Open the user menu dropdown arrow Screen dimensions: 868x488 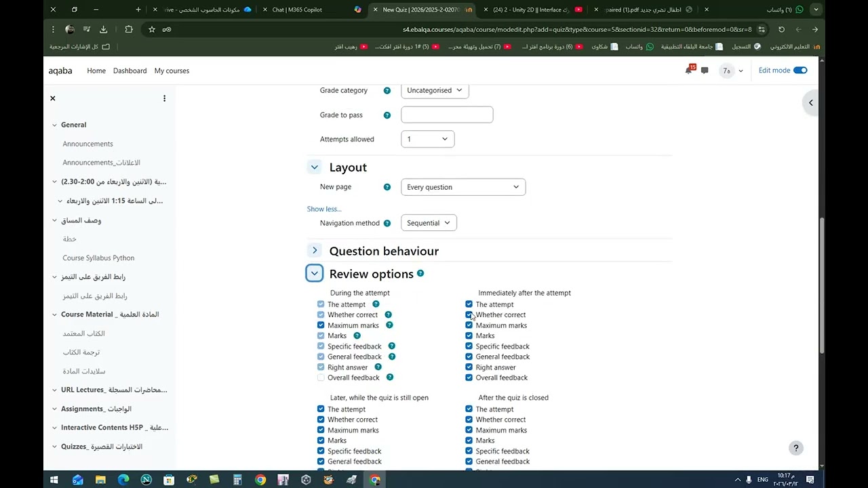741,70
